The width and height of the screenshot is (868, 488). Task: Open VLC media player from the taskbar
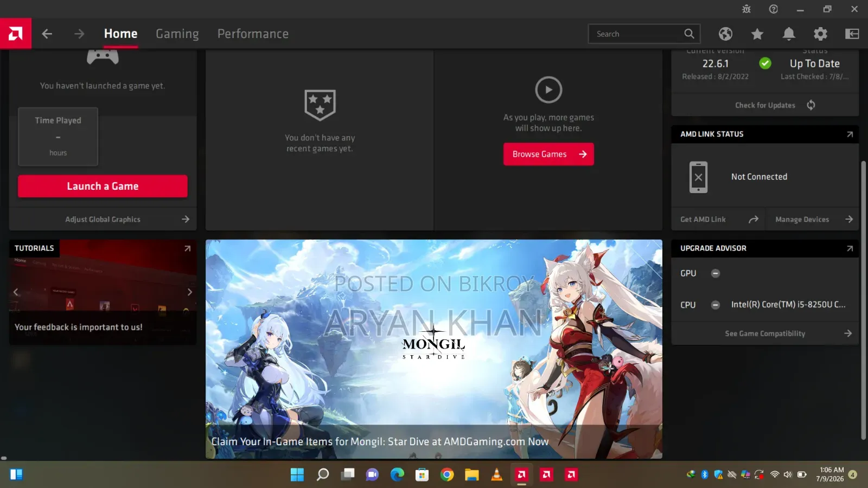coord(496,474)
